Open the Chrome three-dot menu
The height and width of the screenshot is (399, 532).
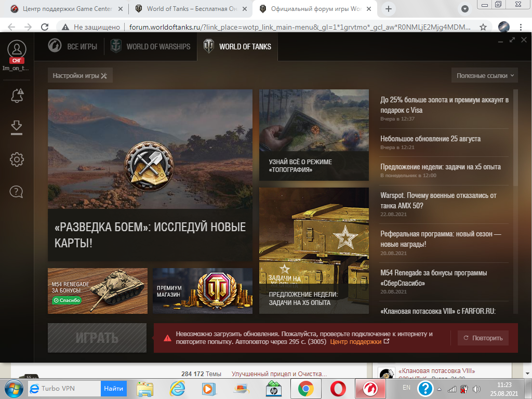tap(521, 27)
